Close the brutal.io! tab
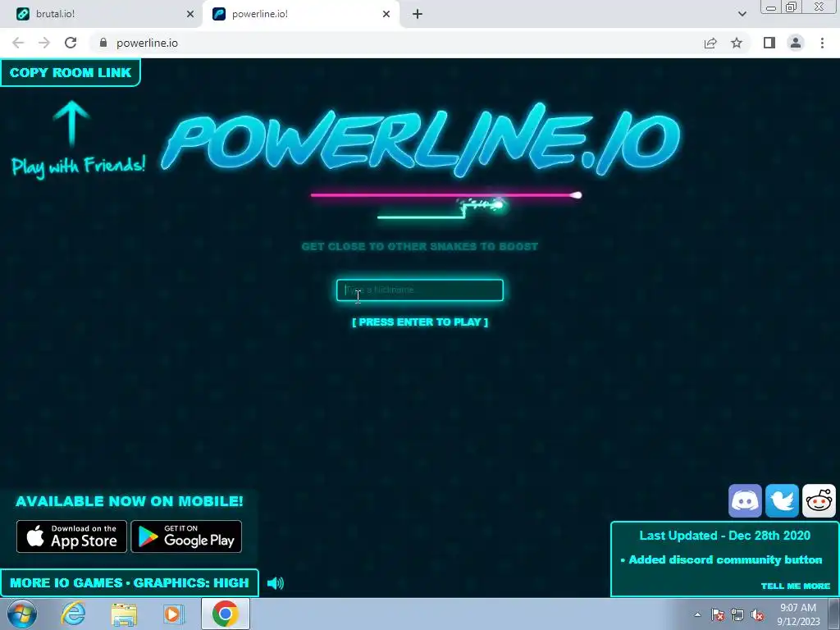Screen dimensions: 840x630 coord(189,14)
